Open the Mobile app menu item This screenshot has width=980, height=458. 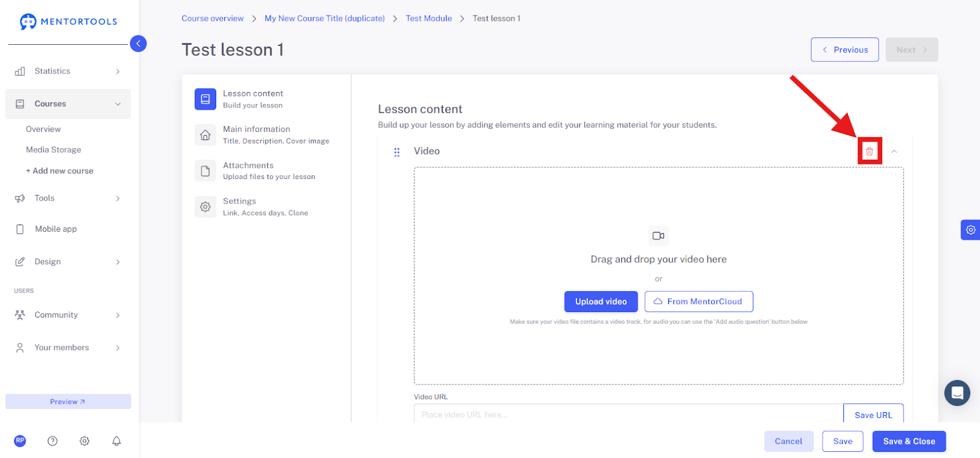(56, 229)
